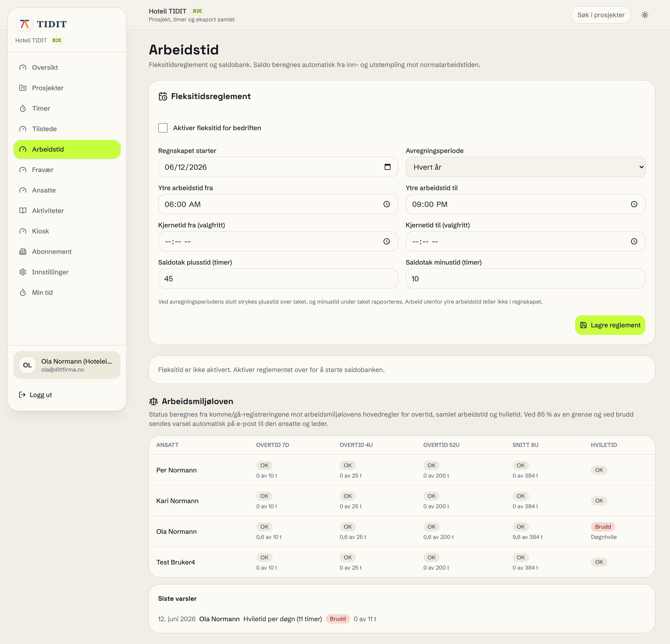Click the Abonnement building icon in sidebar
The image size is (670, 644).
click(23, 252)
